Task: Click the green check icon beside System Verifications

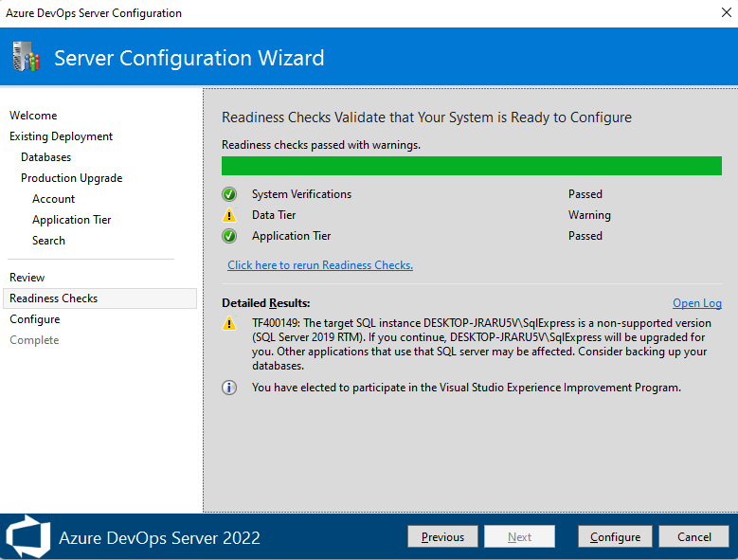Action: pos(229,194)
